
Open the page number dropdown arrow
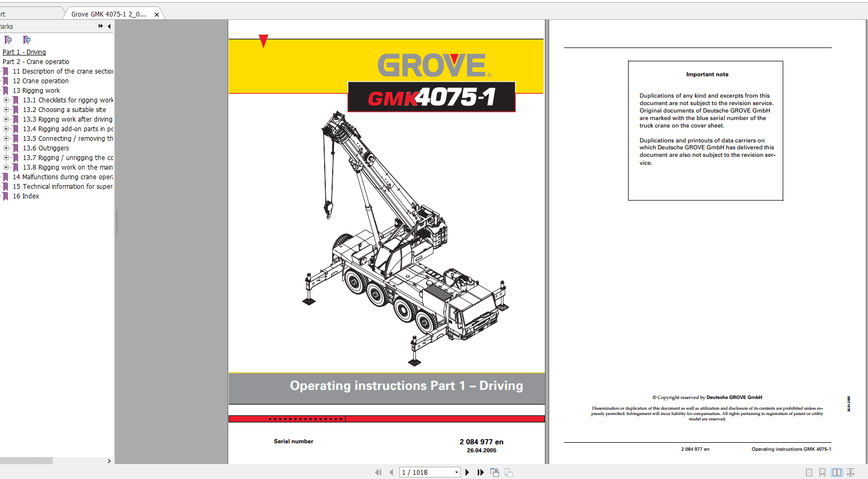(x=456, y=473)
